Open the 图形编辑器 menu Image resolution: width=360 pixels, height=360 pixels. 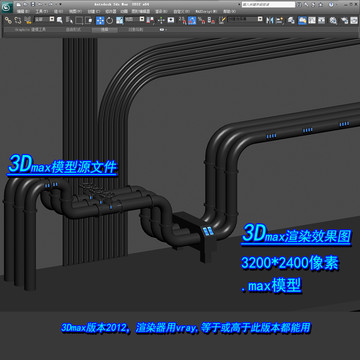141,12
